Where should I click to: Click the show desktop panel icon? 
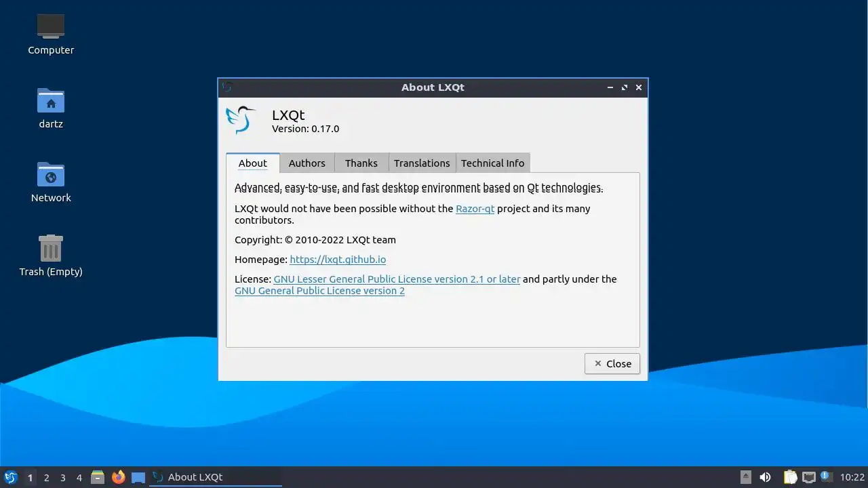coord(138,477)
